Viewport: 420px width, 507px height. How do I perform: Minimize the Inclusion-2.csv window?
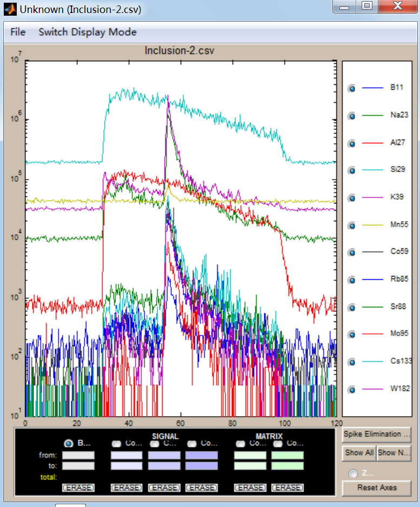click(344, 6)
